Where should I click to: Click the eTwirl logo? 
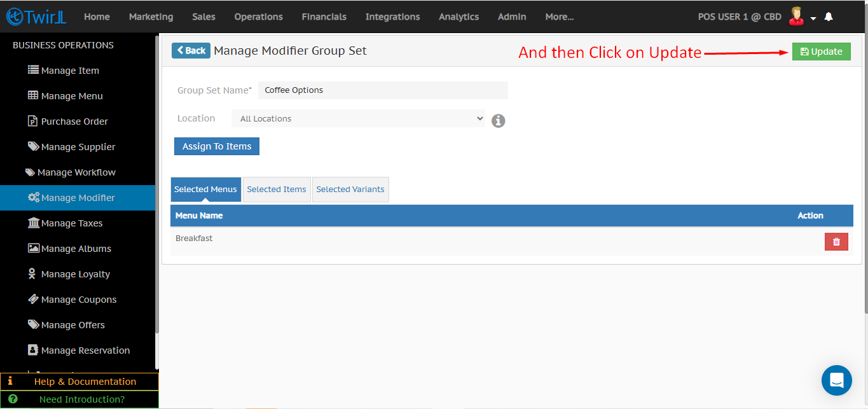(36, 17)
